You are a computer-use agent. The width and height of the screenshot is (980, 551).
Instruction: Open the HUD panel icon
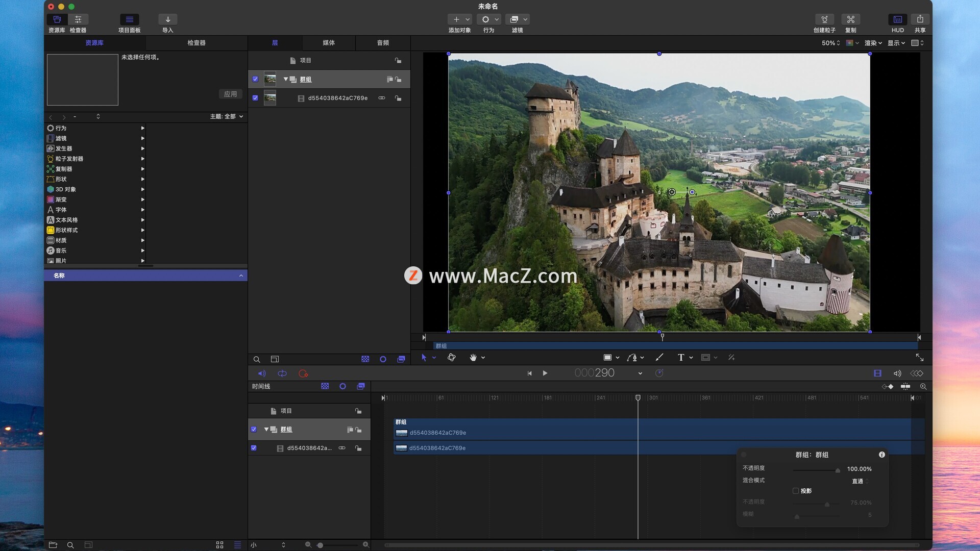click(x=897, y=19)
